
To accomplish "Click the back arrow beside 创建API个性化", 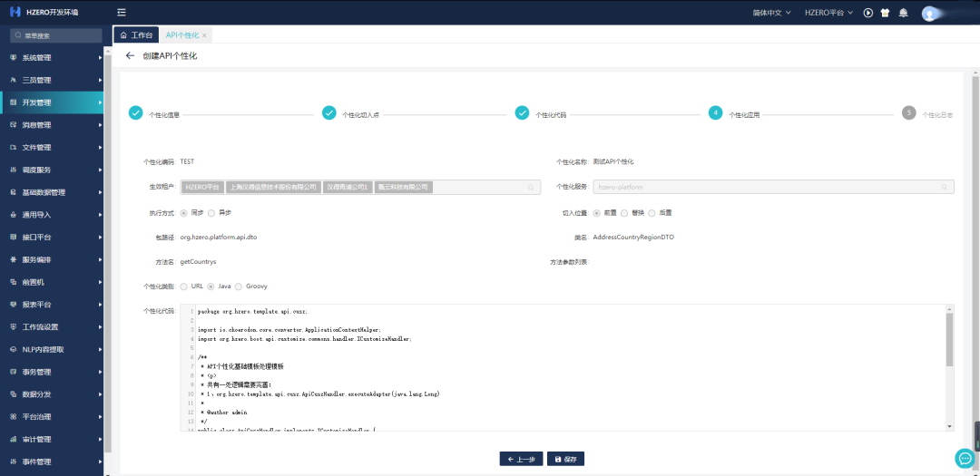I will tap(130, 55).
